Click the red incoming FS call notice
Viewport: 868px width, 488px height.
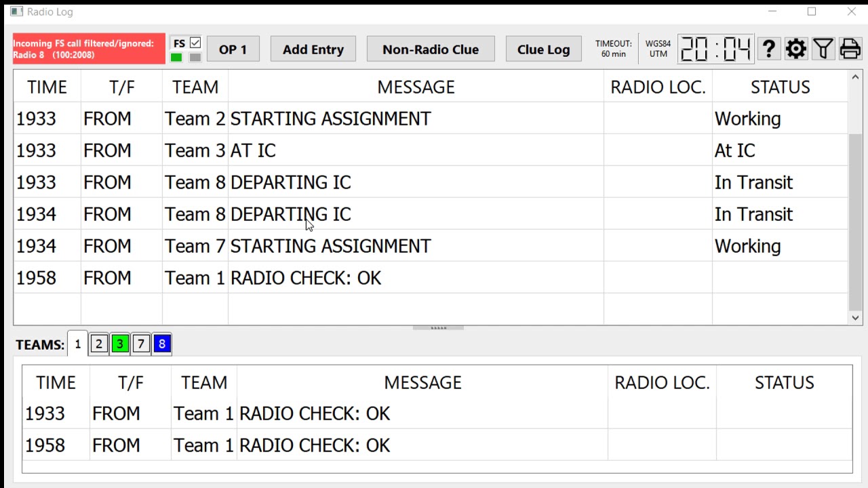pyautogui.click(x=89, y=49)
